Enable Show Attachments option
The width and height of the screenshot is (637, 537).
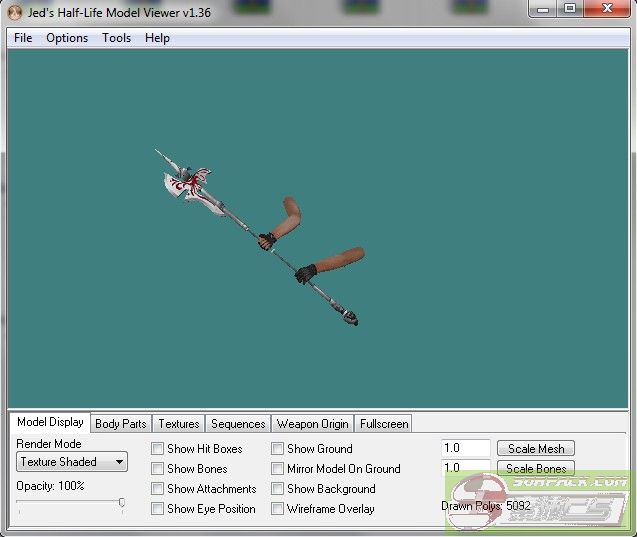157,489
